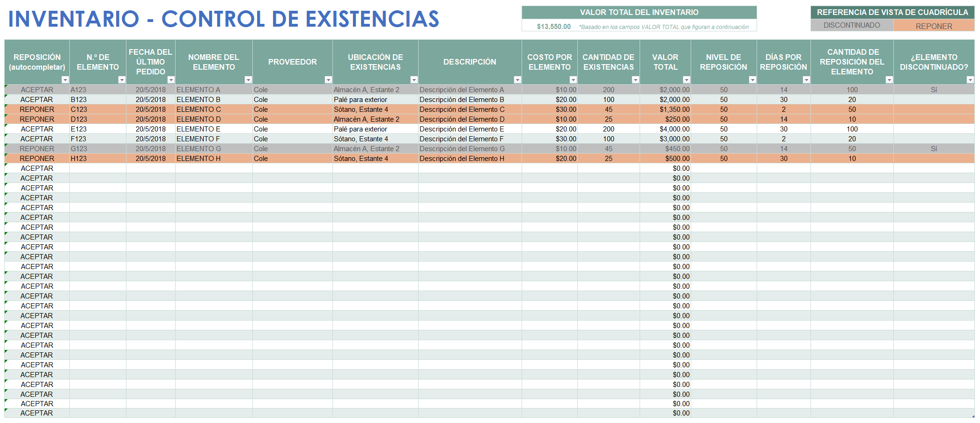The height and width of the screenshot is (423, 980).
Task: Click the Basado en los campos VALOR TOTAL note
Action: tap(664, 27)
